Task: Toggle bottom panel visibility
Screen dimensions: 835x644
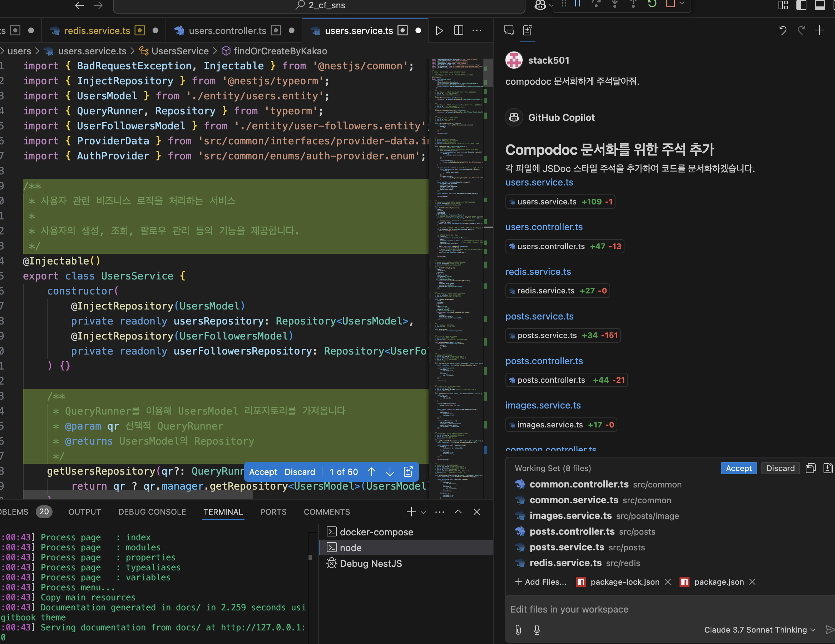Action: pos(819,5)
